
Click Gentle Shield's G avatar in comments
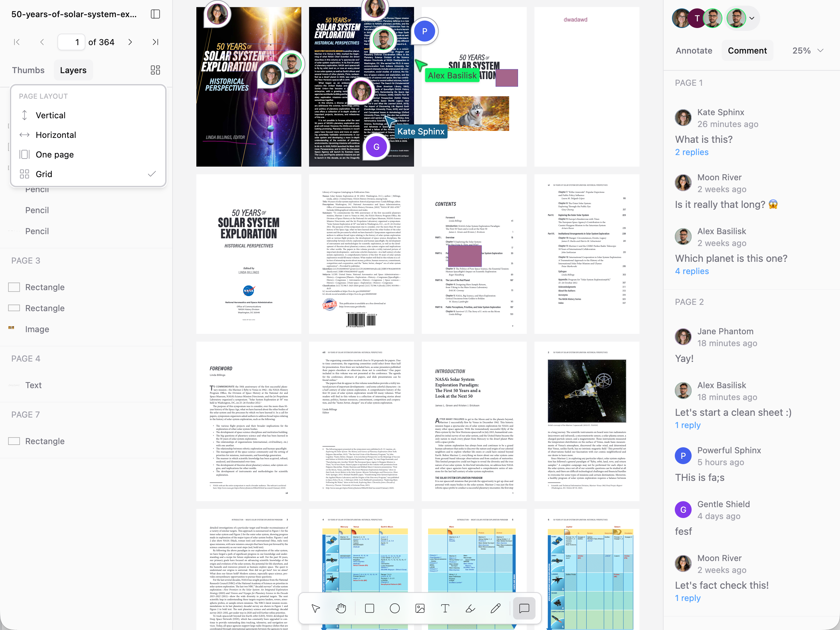(683, 510)
